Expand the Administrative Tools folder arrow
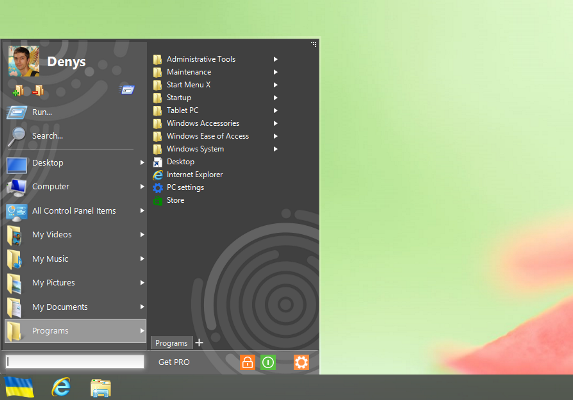This screenshot has width=573, height=400. coord(276,59)
